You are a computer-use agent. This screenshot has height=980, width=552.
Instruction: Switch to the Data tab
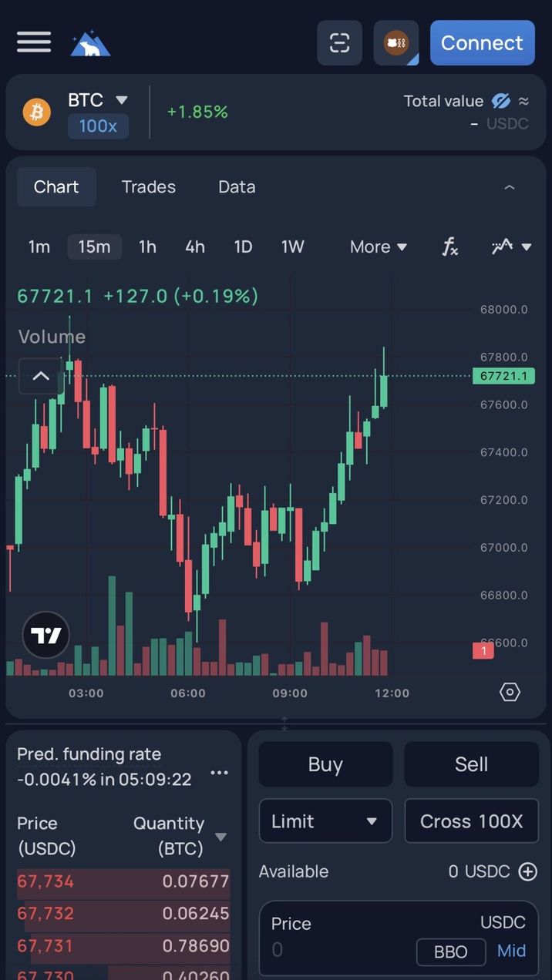(237, 187)
